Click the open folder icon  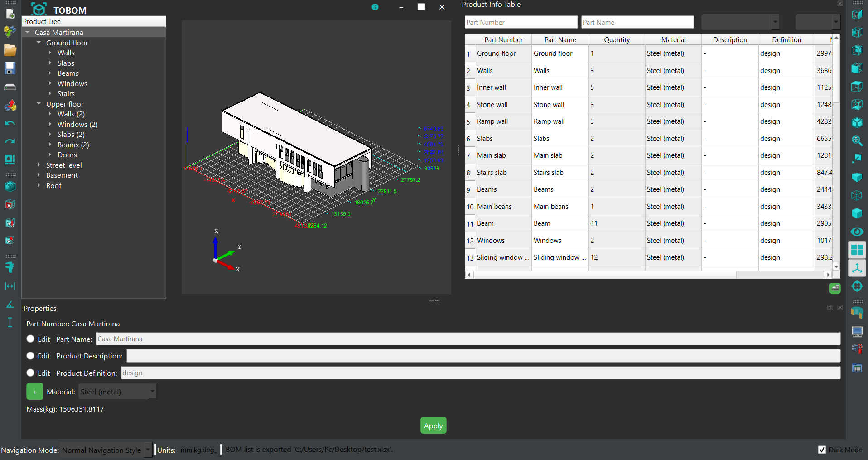pyautogui.click(x=10, y=50)
